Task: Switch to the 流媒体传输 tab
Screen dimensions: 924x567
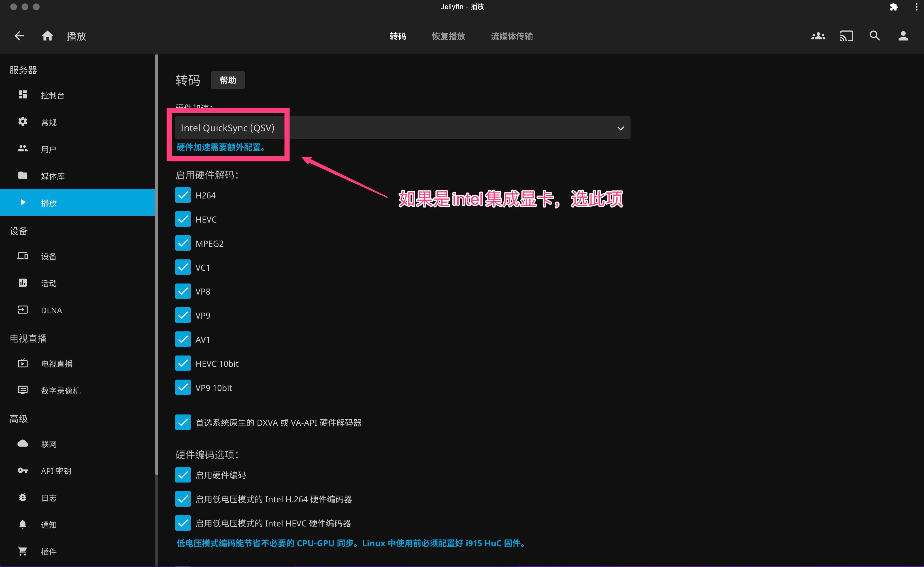Action: (x=512, y=36)
